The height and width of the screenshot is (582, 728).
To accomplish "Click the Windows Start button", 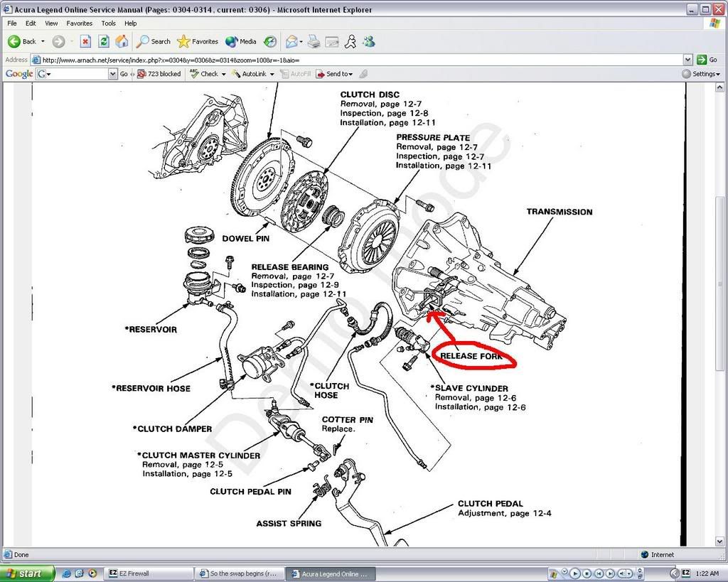I will click(28, 573).
